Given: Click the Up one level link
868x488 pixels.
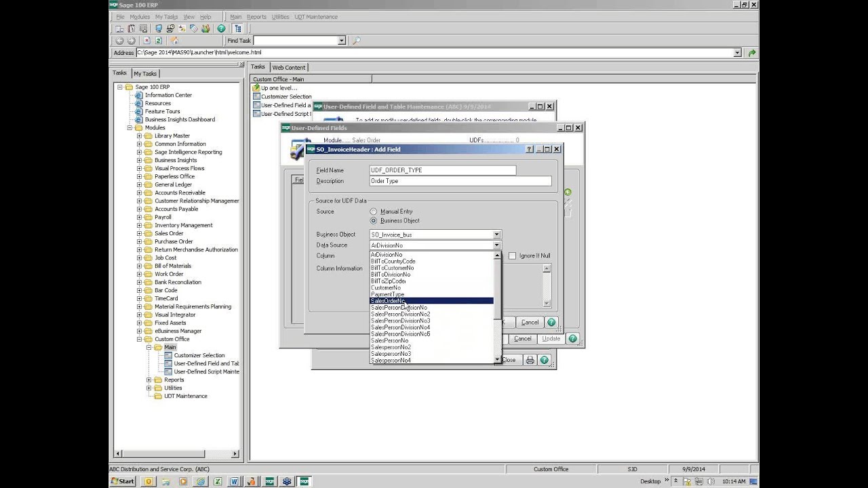Looking at the screenshot, I should pyautogui.click(x=279, y=88).
